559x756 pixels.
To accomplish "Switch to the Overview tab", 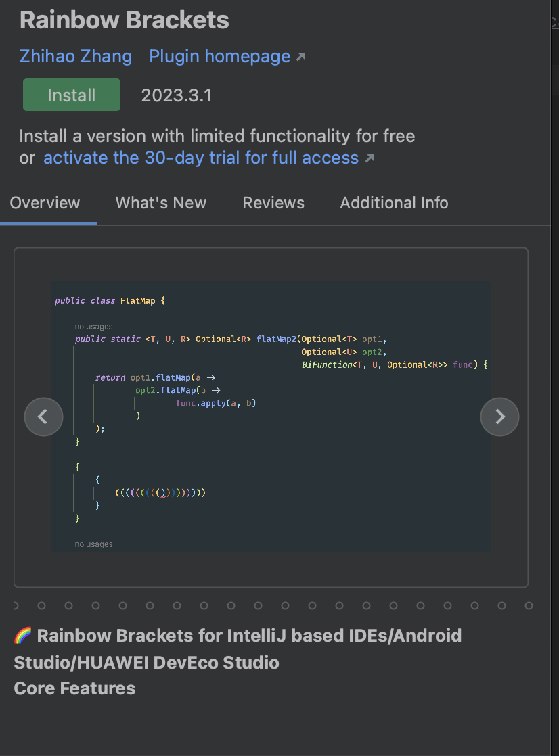I will coord(45,203).
